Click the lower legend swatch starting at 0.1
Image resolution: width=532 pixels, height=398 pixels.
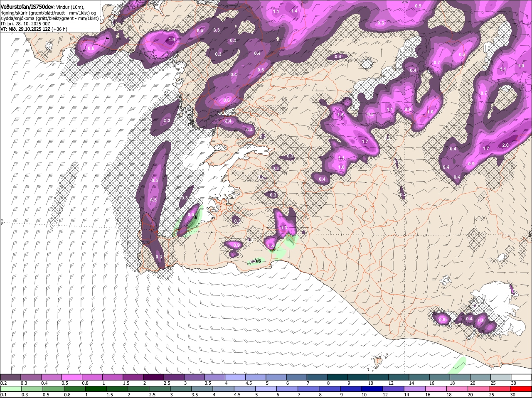10,388
